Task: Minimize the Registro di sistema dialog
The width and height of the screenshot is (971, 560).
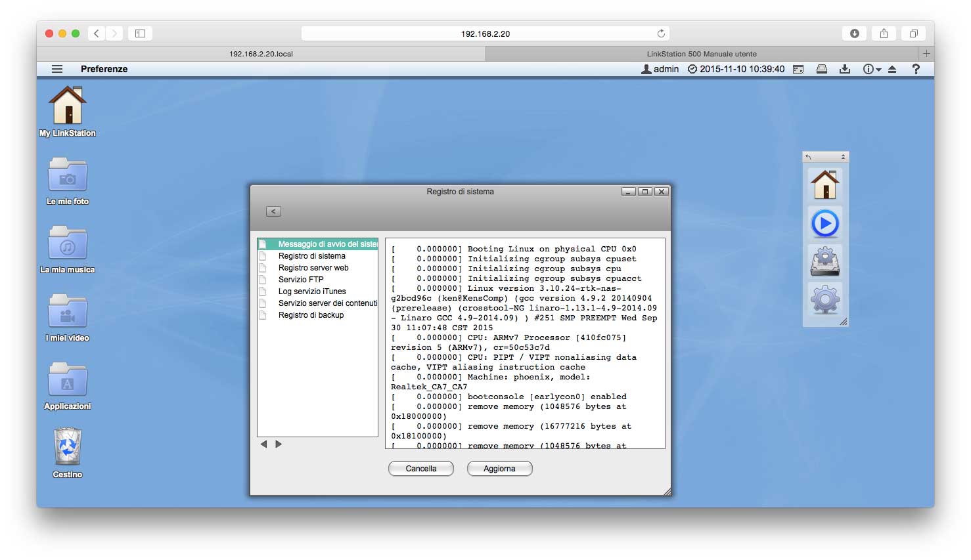Action: click(x=629, y=192)
